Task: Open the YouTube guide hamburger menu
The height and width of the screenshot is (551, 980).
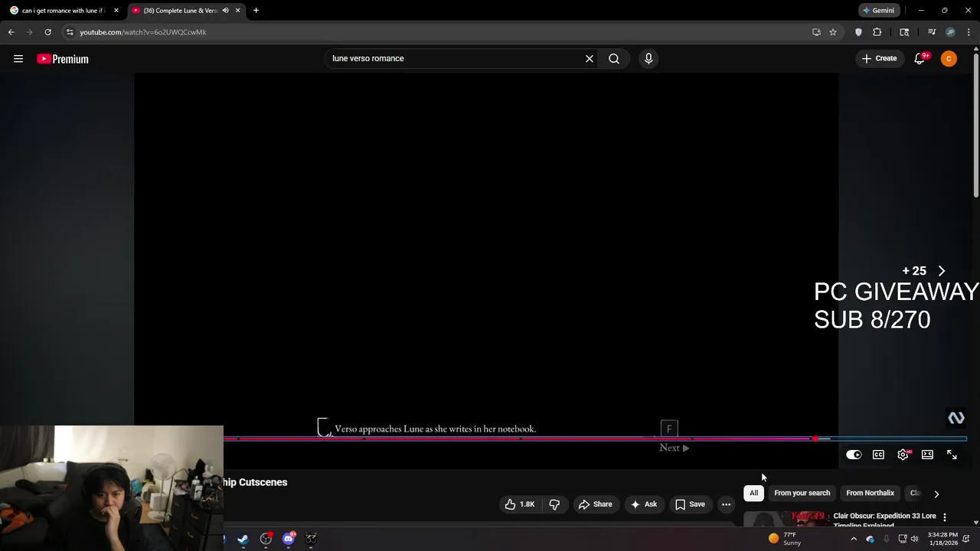Action: point(18,59)
